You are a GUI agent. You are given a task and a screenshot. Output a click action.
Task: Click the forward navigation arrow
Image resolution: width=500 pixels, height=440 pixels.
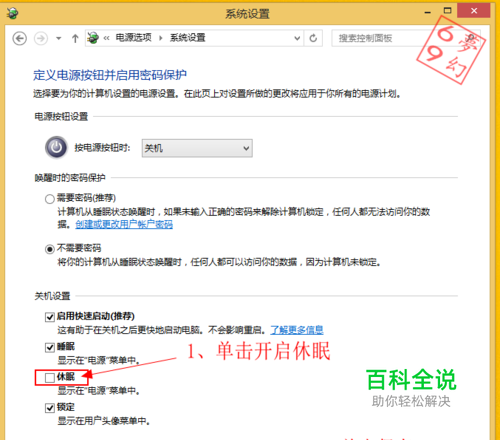tap(41, 38)
